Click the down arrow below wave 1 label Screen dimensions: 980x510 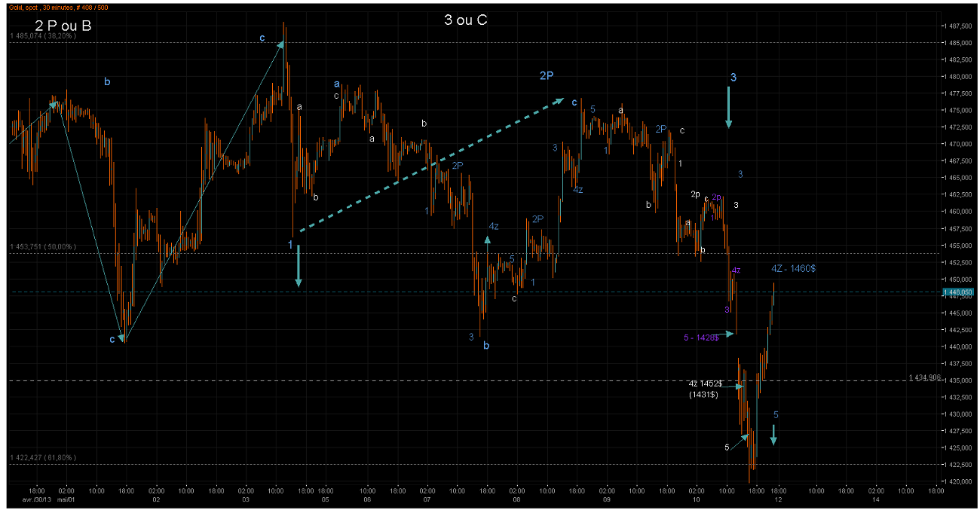[x=299, y=266]
